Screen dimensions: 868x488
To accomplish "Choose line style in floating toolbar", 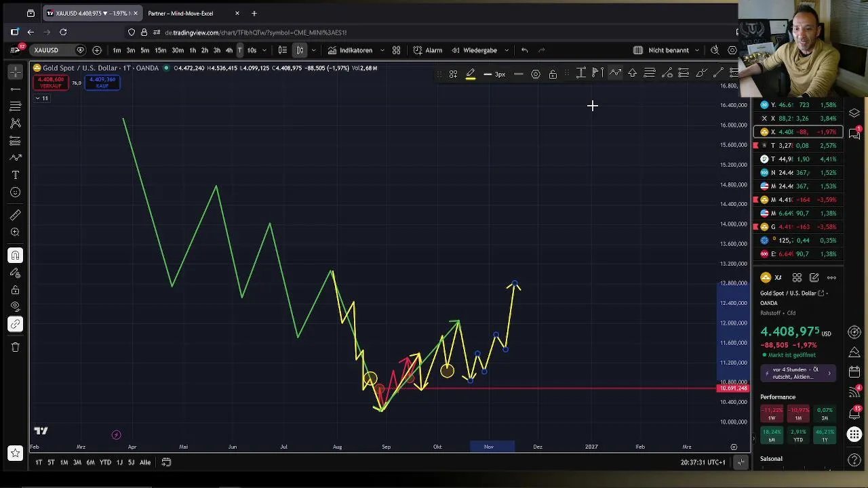I will point(518,74).
